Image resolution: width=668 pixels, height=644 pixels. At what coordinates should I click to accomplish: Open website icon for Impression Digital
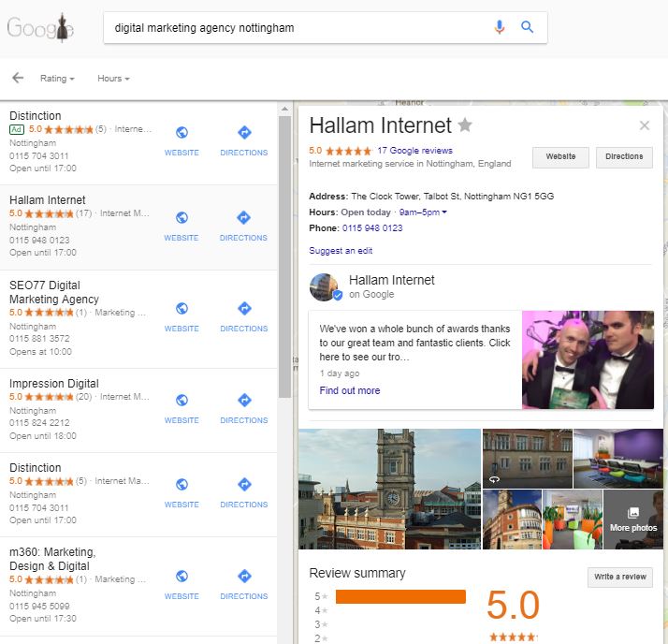coord(182,401)
